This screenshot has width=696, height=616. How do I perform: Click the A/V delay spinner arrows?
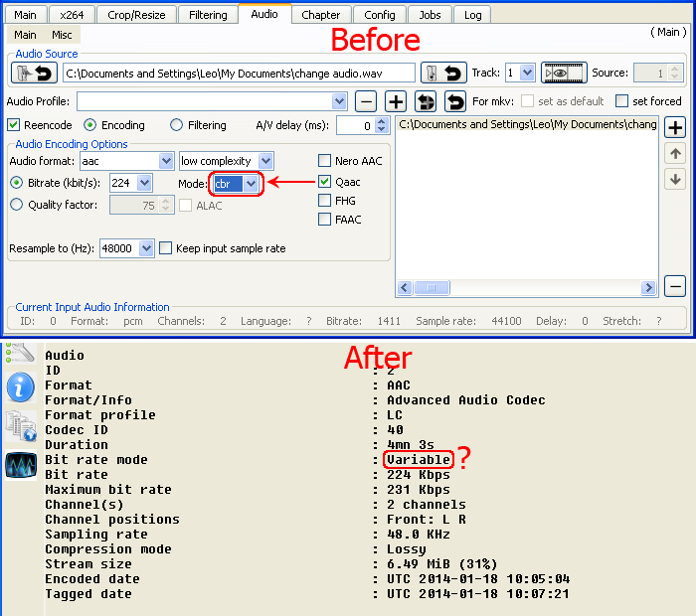coord(381,125)
